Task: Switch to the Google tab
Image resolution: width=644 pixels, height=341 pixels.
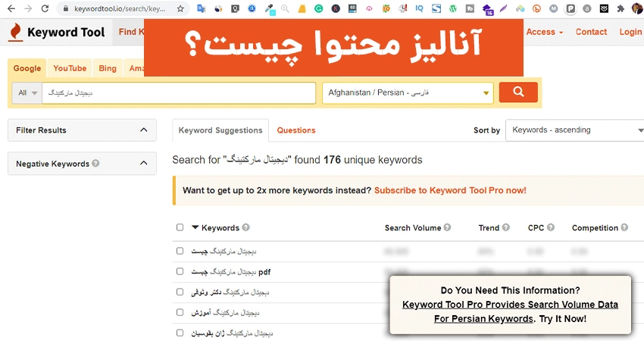Action: click(x=27, y=69)
